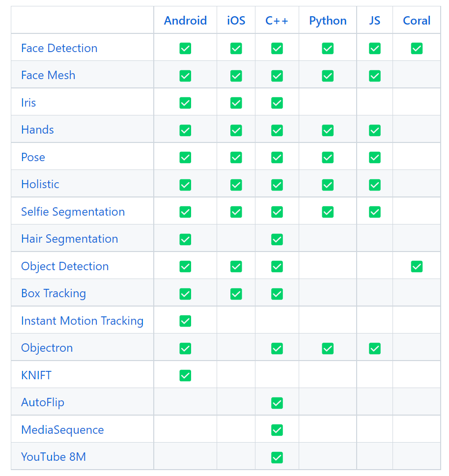This screenshot has width=449, height=476.
Task: Click the Face Detection Coral checkmark
Action: (417, 48)
